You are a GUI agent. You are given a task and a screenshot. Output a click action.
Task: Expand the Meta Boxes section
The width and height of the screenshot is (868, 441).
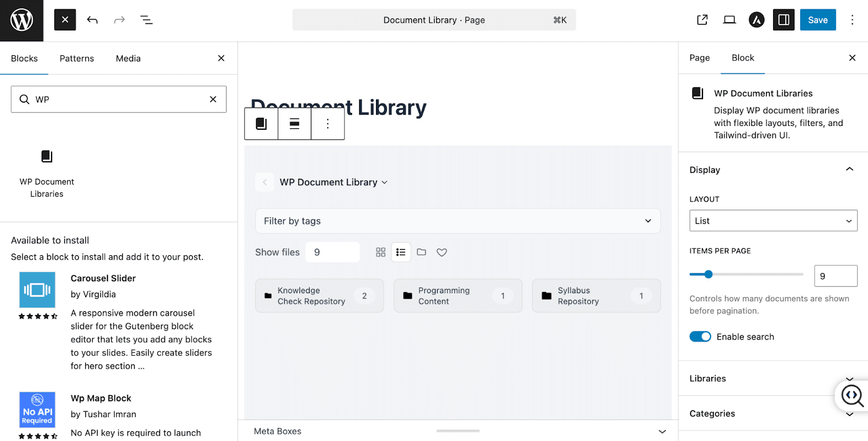(458, 431)
